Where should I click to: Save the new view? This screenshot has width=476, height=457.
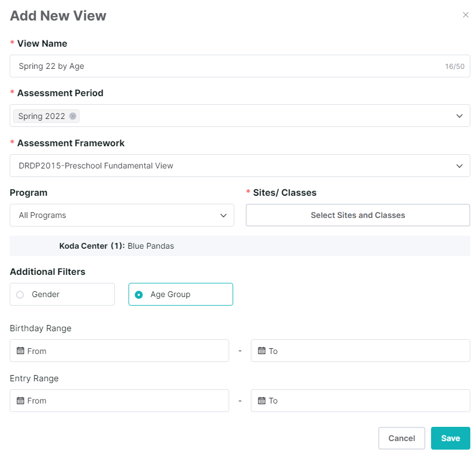click(450, 438)
